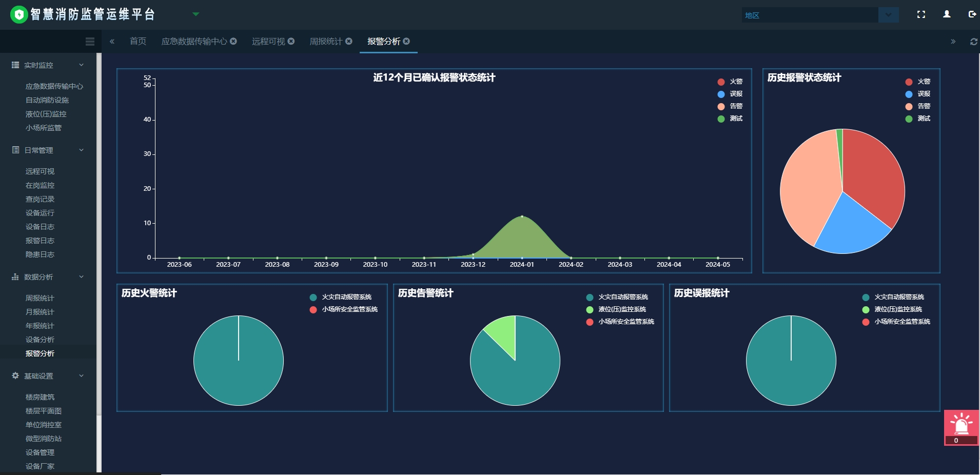Screen dimensions: 980x475
Task: Open 月报统计 sidebar item
Action: point(40,312)
